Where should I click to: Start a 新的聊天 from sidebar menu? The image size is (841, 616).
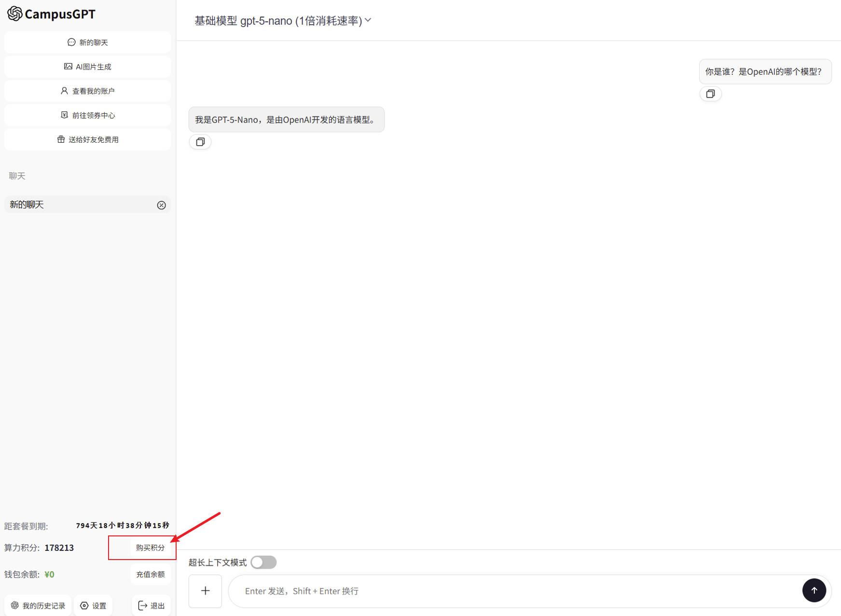[87, 42]
